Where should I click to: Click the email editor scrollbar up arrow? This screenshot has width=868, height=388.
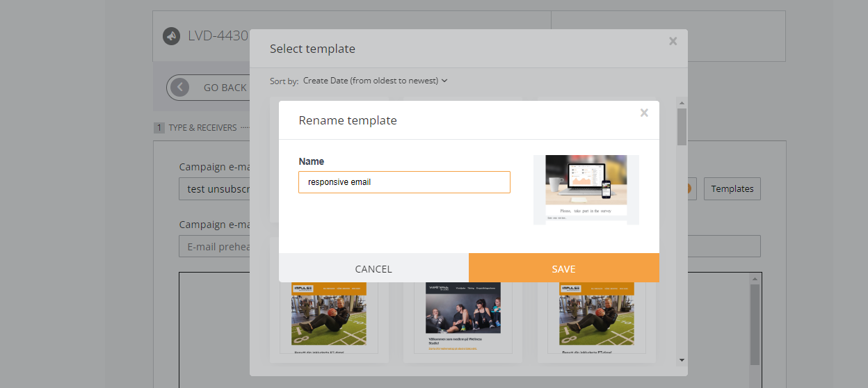pos(755,278)
